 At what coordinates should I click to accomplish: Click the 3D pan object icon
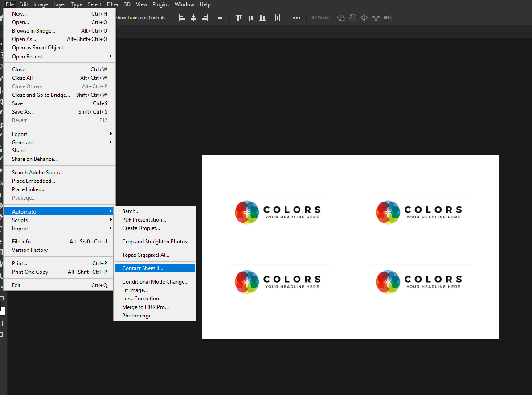tap(364, 18)
